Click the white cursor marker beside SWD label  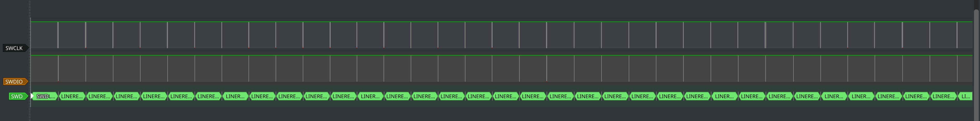tap(32, 96)
